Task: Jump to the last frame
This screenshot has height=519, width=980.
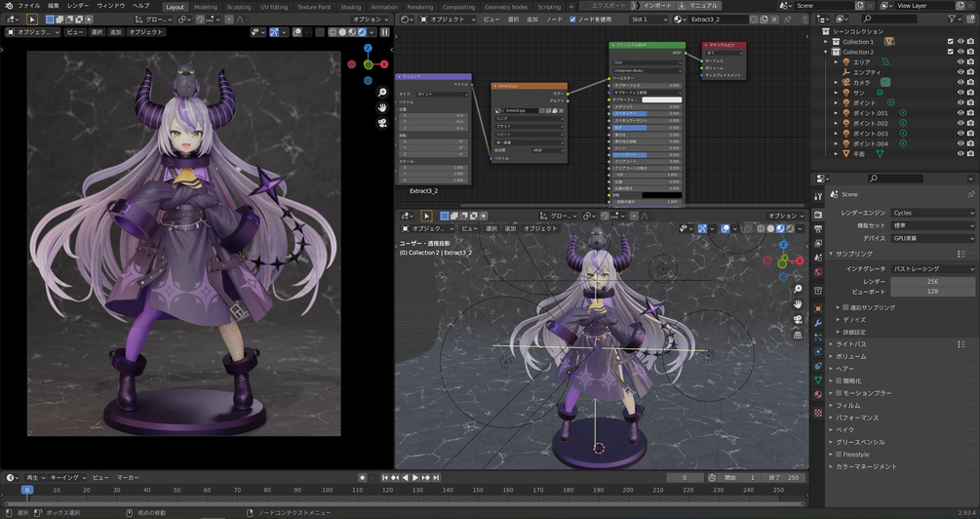Action: pos(436,477)
